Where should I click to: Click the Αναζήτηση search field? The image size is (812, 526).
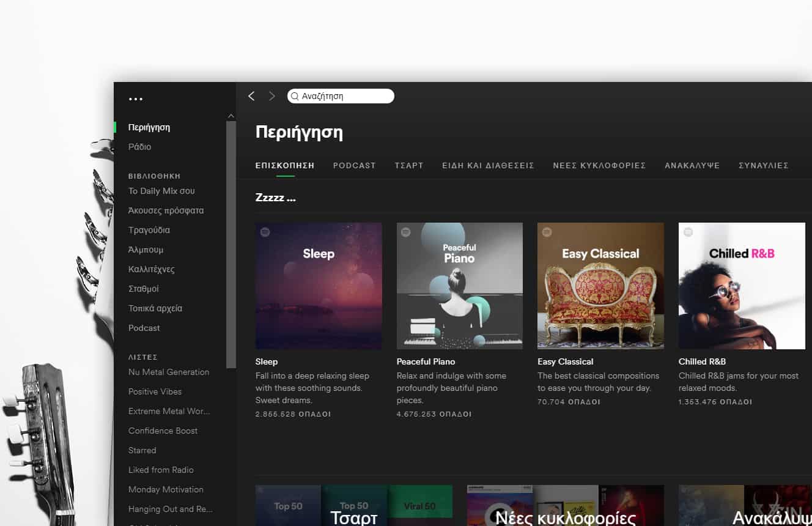coord(341,96)
